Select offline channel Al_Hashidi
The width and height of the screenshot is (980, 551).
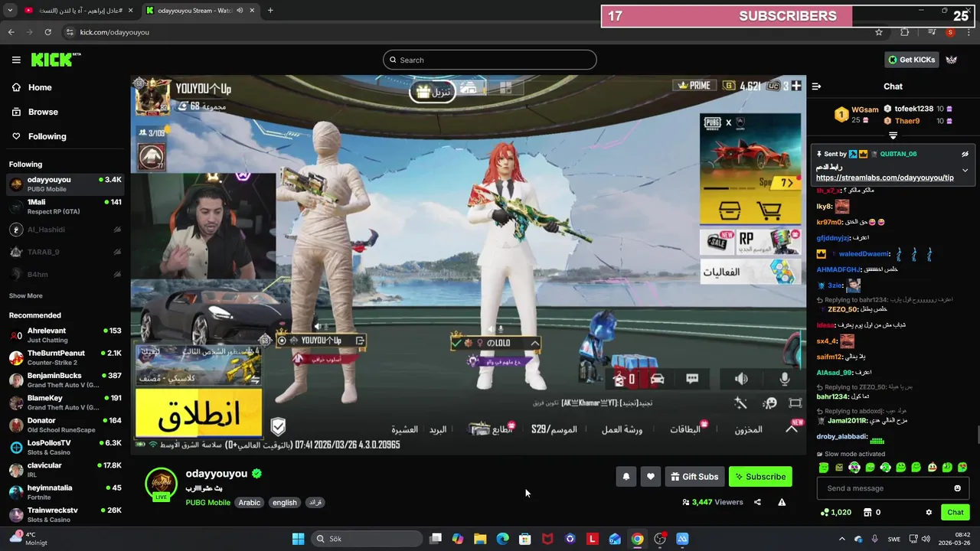click(x=65, y=230)
